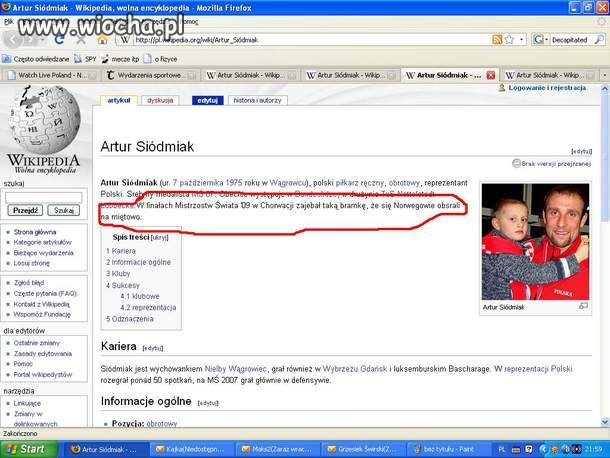Click the page vertical scrollbar down arrow
Viewport: 610px width, 458px height.
coord(605,422)
